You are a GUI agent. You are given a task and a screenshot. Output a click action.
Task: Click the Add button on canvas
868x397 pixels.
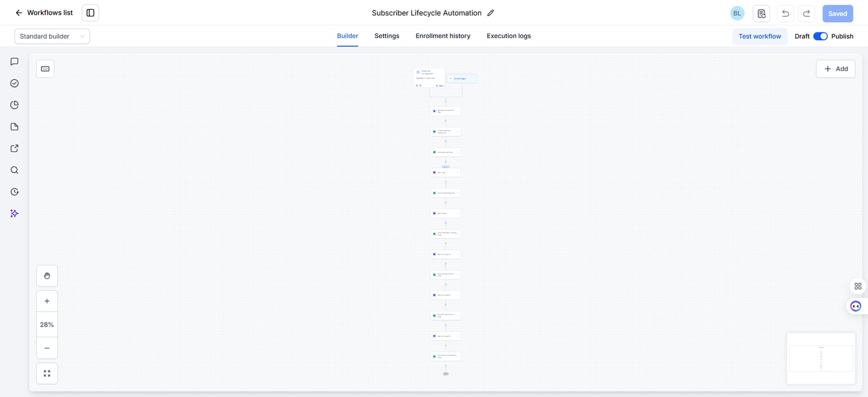click(x=835, y=69)
